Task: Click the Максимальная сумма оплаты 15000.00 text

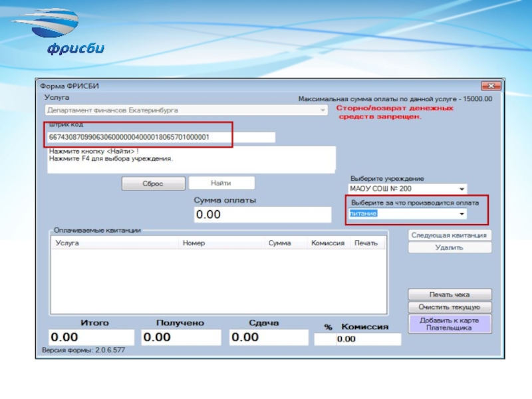Action: [x=395, y=98]
